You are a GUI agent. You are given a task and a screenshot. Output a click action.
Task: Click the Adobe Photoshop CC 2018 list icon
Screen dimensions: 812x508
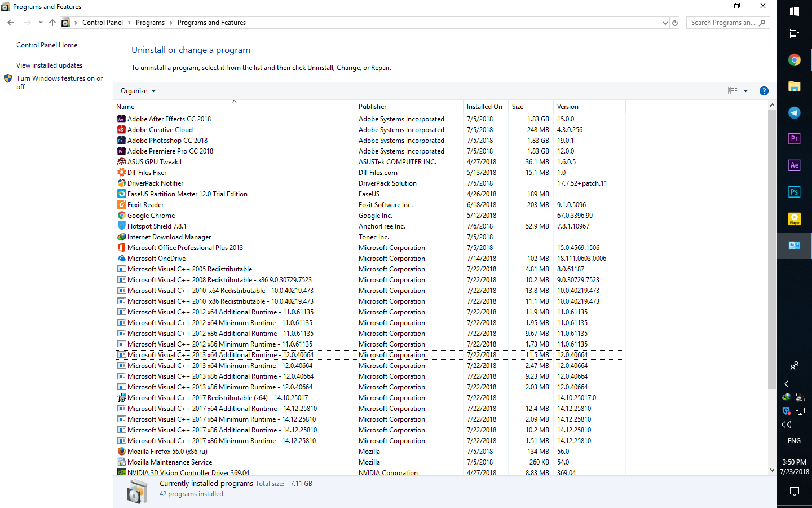[121, 141]
